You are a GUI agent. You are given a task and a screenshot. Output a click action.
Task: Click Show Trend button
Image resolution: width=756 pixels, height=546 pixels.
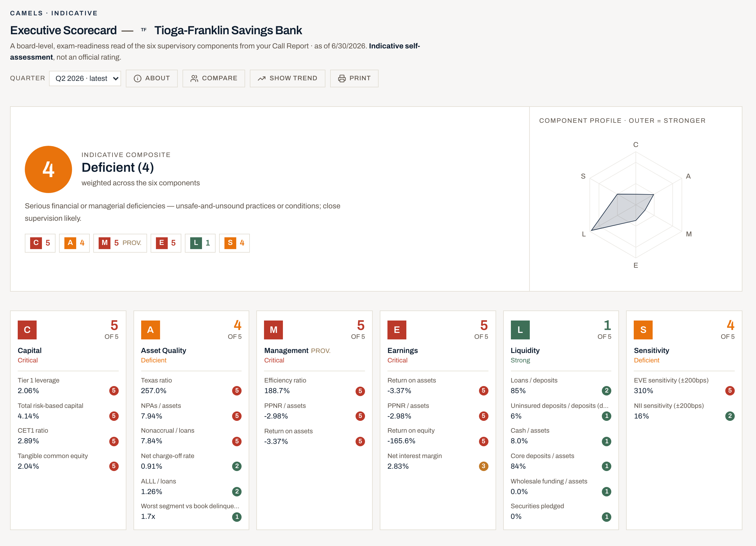[287, 78]
